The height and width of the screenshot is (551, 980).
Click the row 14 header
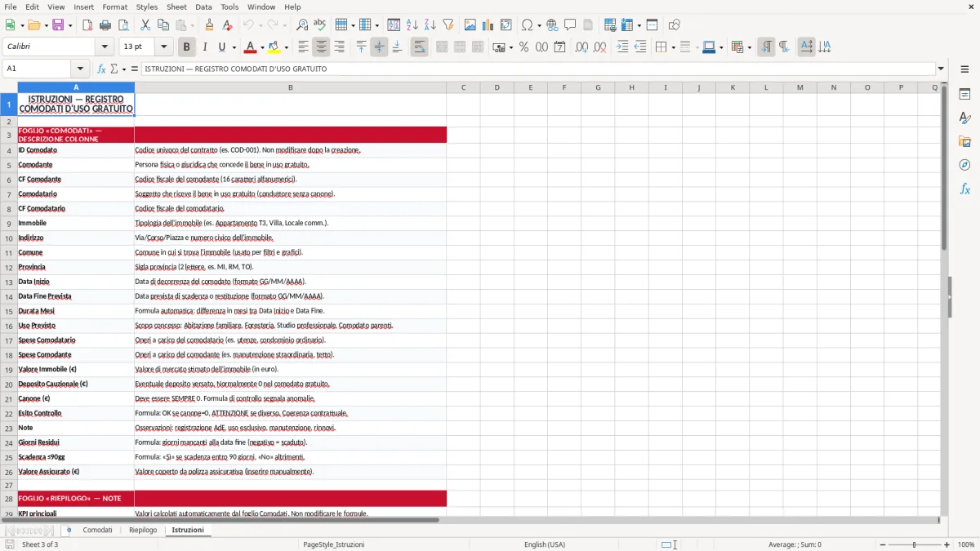pos(9,296)
